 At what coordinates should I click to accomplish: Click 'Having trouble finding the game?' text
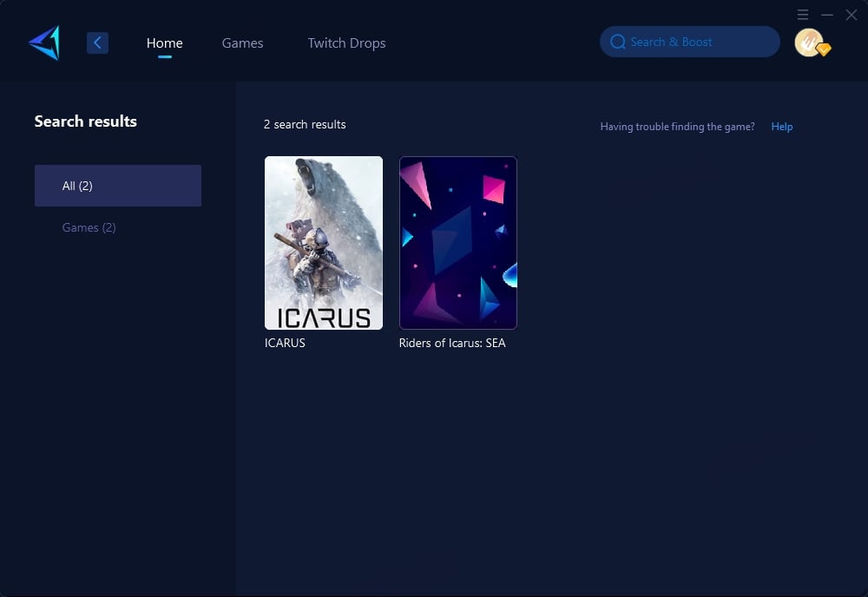[677, 127]
